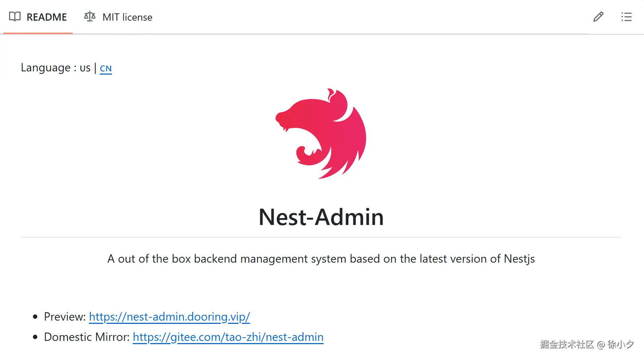Click the 'Preview:' label
644x359 pixels.
tap(65, 317)
